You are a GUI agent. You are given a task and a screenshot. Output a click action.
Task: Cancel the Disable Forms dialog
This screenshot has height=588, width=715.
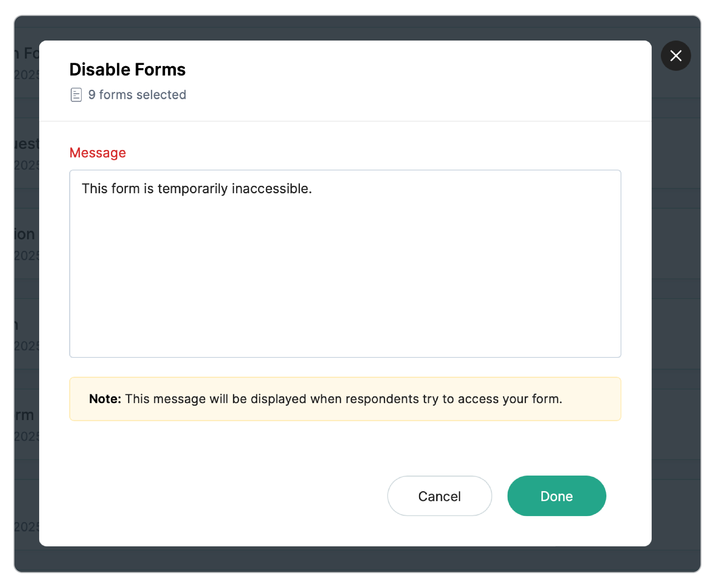(439, 496)
